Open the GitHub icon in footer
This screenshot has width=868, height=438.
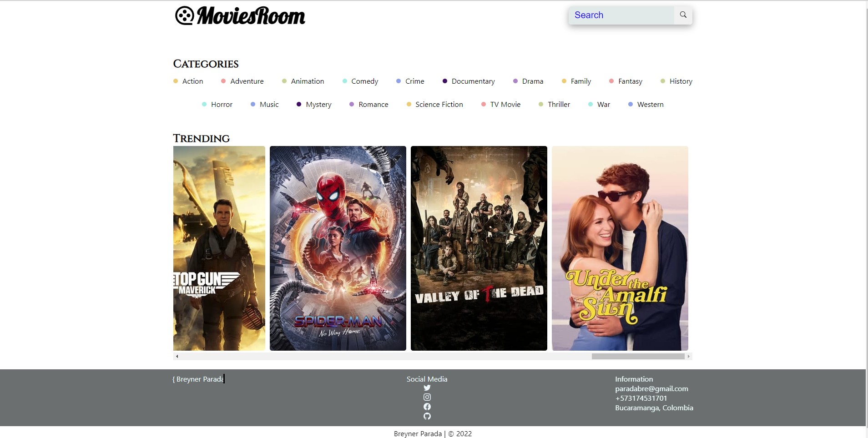[x=427, y=416]
